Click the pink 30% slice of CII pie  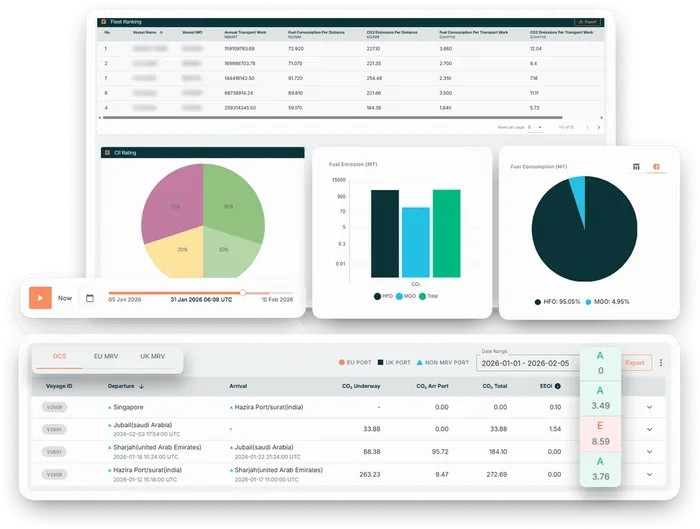point(174,201)
